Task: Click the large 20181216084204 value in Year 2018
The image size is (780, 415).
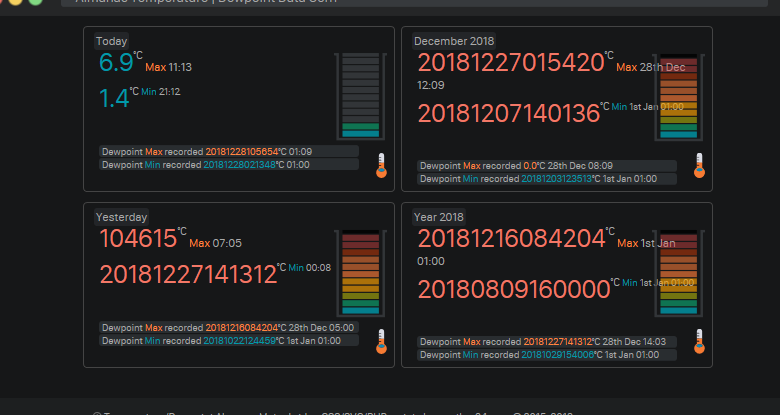Action: (x=511, y=239)
